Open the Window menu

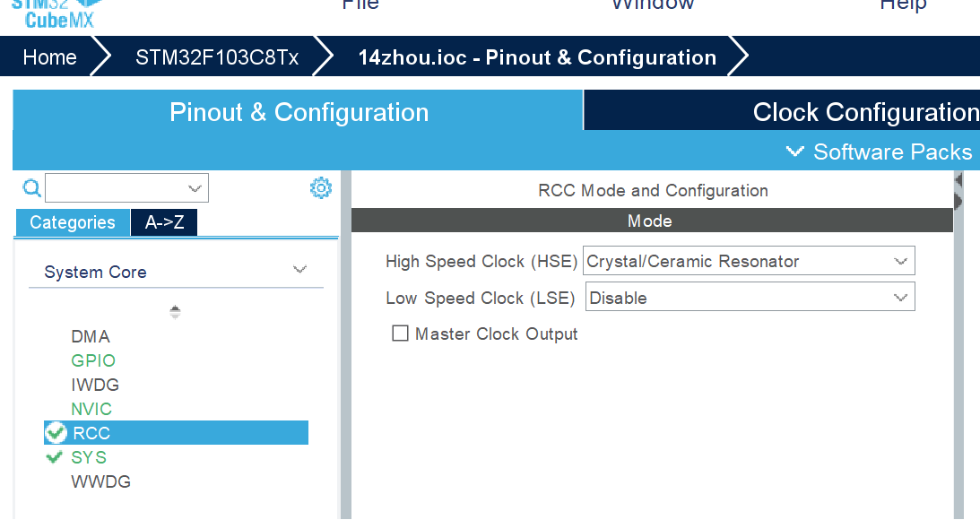(653, 5)
